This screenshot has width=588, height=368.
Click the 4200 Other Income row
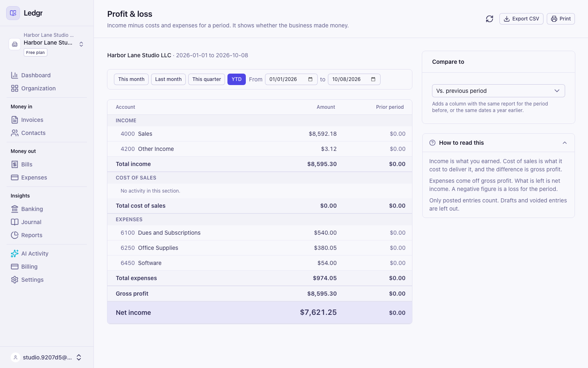[260, 149]
